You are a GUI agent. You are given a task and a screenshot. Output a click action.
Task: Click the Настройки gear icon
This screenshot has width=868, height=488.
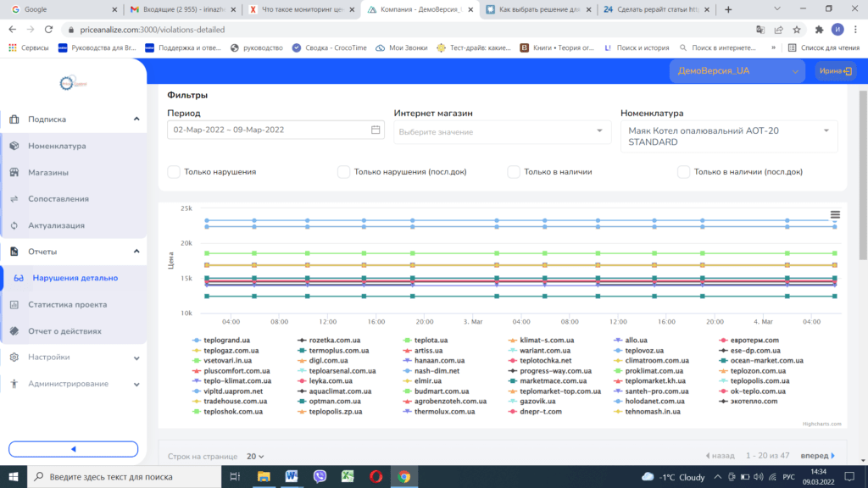coord(14,357)
